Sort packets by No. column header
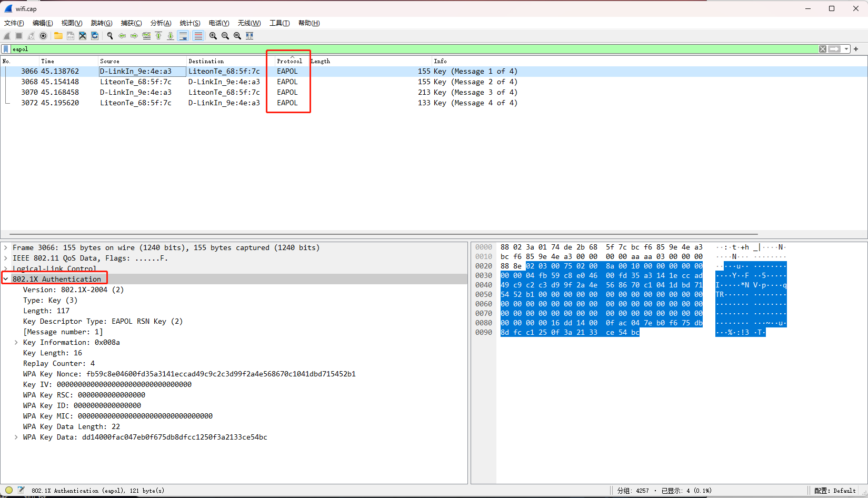Image resolution: width=868 pixels, height=498 pixels. pyautogui.click(x=20, y=61)
